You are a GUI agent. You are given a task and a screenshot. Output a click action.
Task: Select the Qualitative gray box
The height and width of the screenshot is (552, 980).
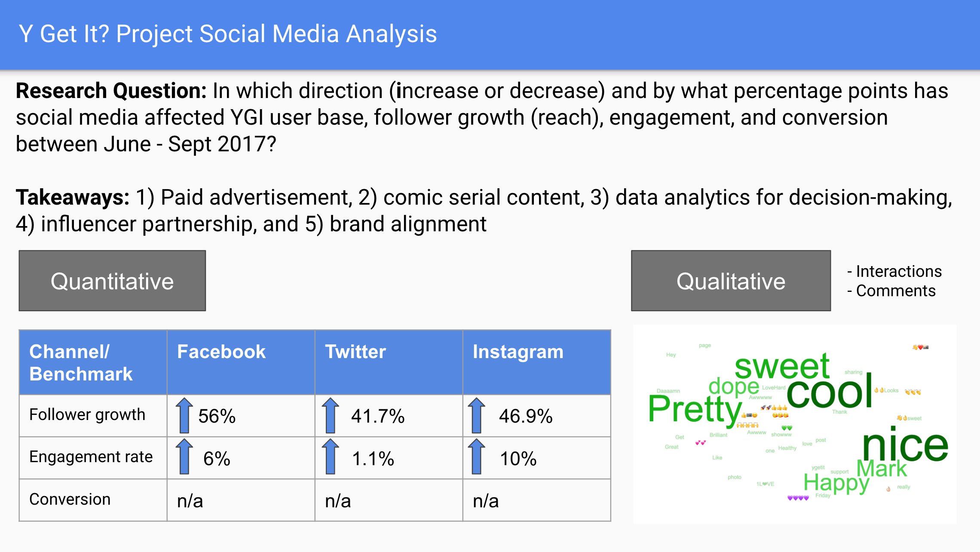tap(731, 281)
